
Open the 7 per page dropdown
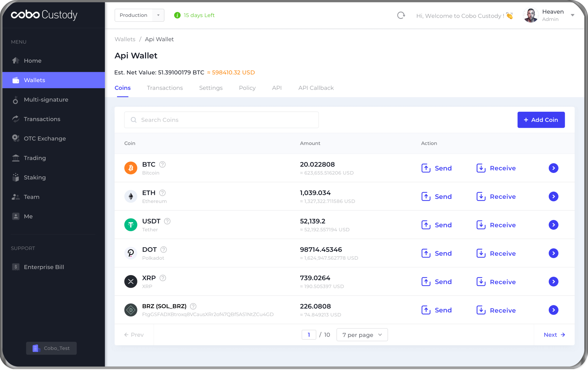[362, 334]
